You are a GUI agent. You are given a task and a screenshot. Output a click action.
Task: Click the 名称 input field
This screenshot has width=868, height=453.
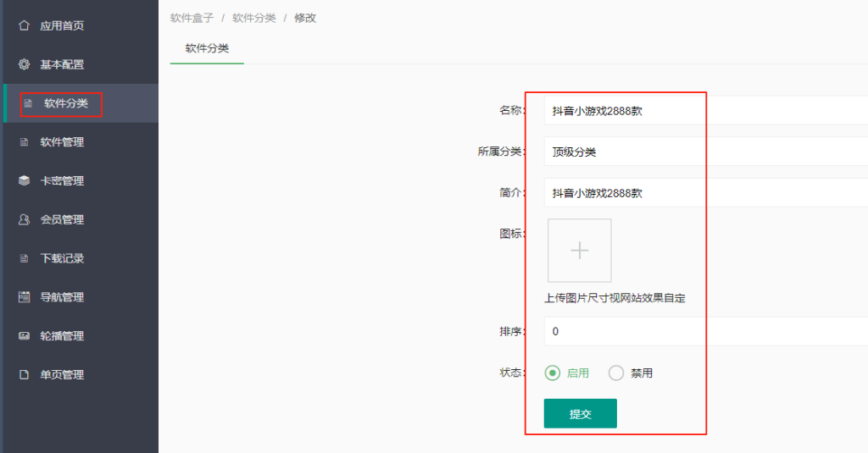click(706, 111)
